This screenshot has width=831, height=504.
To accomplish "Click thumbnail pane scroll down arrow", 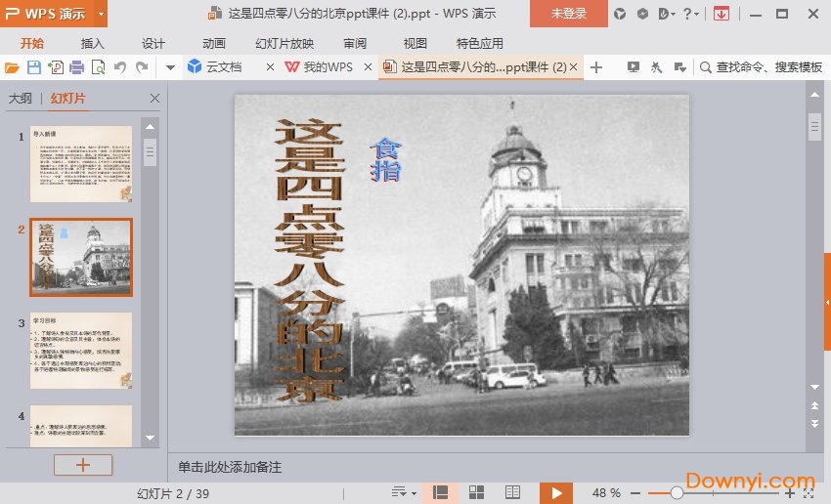I will 150,438.
